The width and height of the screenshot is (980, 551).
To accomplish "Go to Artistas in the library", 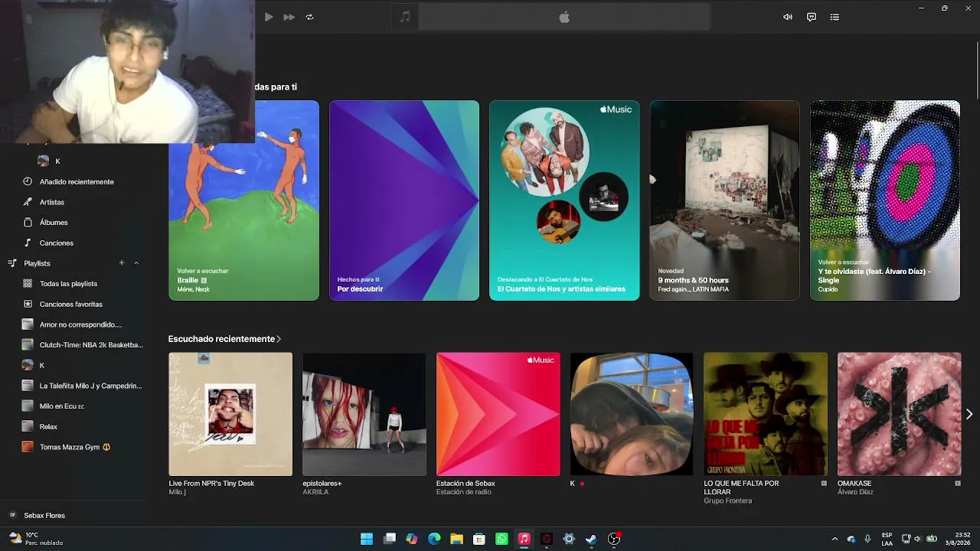I will 52,202.
